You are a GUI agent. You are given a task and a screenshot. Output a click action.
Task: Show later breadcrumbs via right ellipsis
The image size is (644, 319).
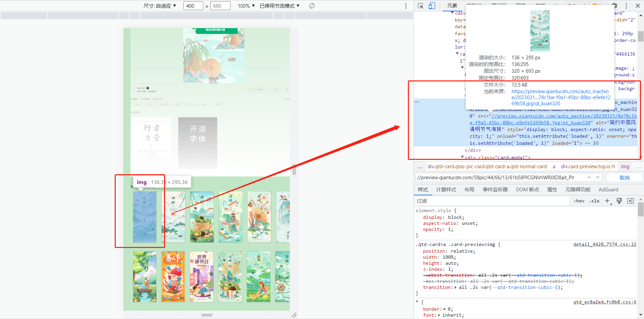click(638, 167)
